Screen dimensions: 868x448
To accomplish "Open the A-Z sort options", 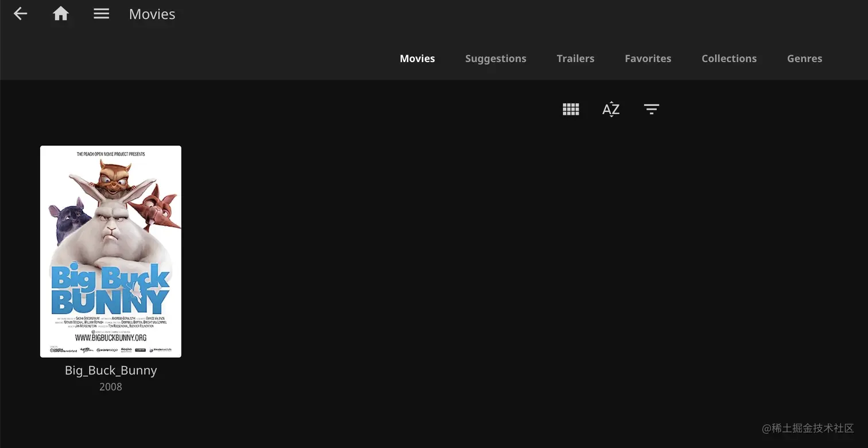I will coord(611,109).
